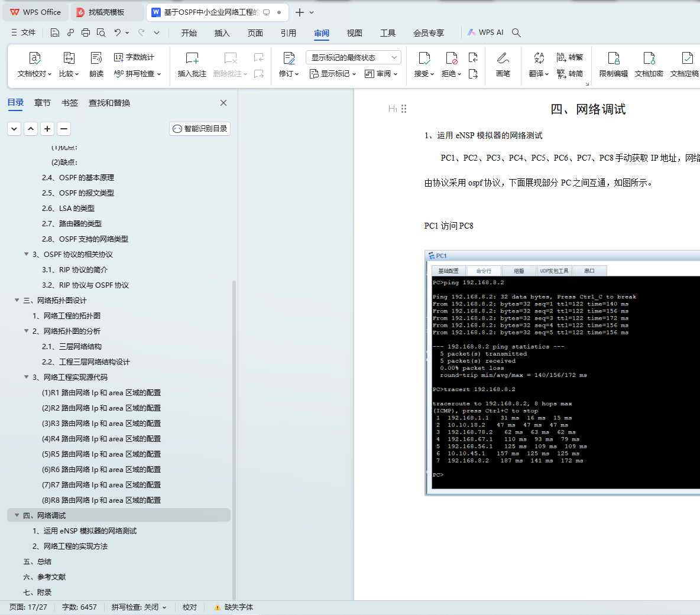Image resolution: width=700 pixels, height=615 pixels.
Task: Open new tab with the plus button
Action: [300, 12]
